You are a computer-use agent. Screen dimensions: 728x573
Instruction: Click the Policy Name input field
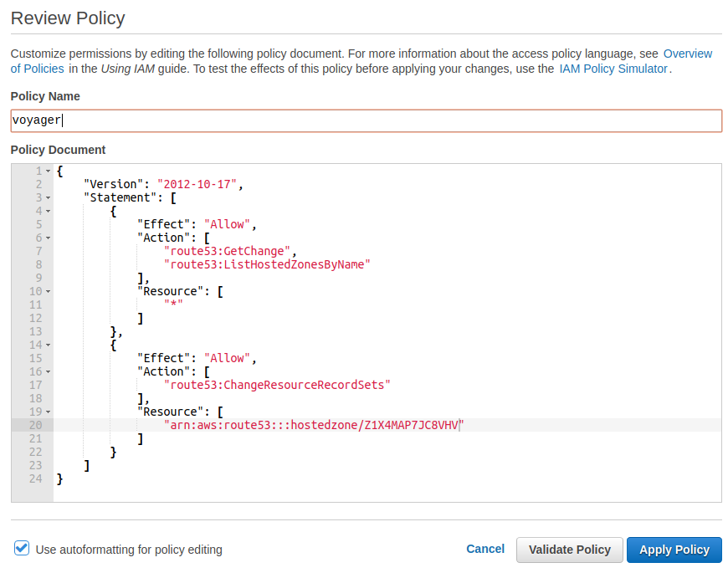pos(366,120)
